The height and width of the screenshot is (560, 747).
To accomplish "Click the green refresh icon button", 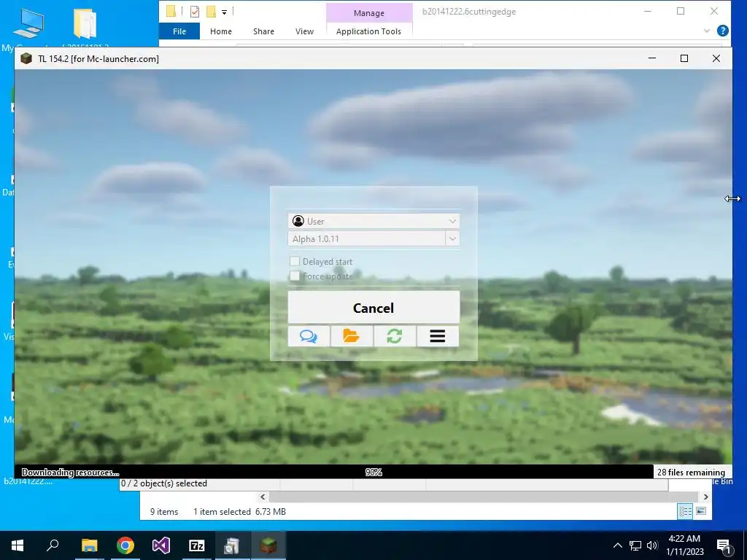I will click(395, 336).
